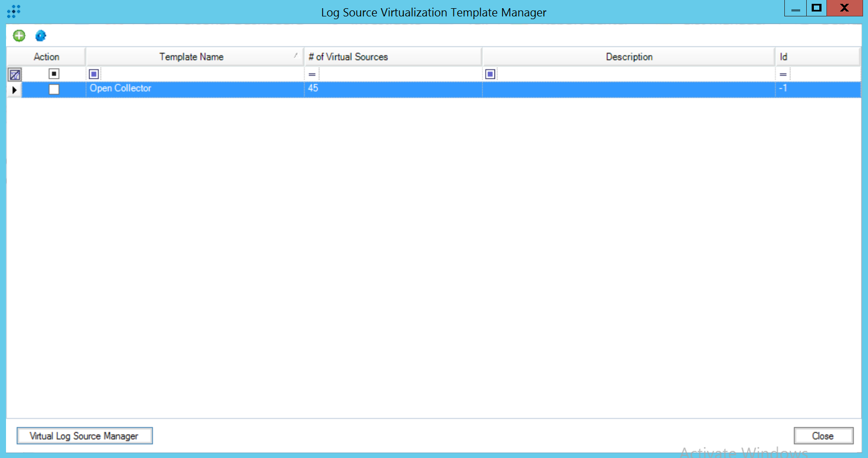
Task: Sort by Template Name column header
Action: coord(191,57)
